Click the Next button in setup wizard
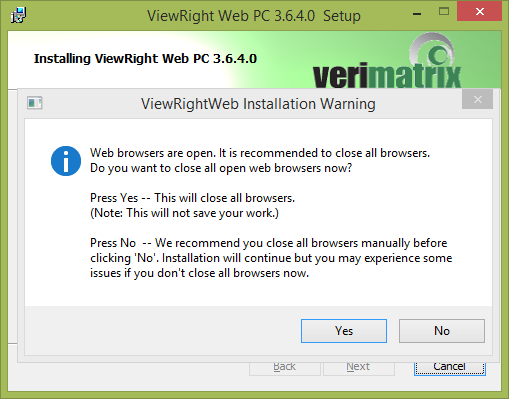The image size is (509, 399). 358,367
